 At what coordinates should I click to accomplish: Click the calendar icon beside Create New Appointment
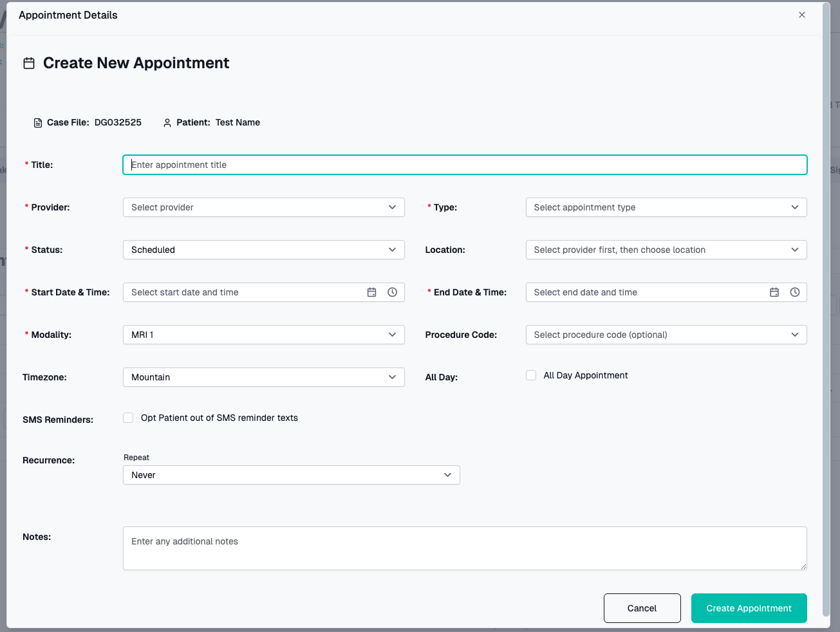coord(29,62)
